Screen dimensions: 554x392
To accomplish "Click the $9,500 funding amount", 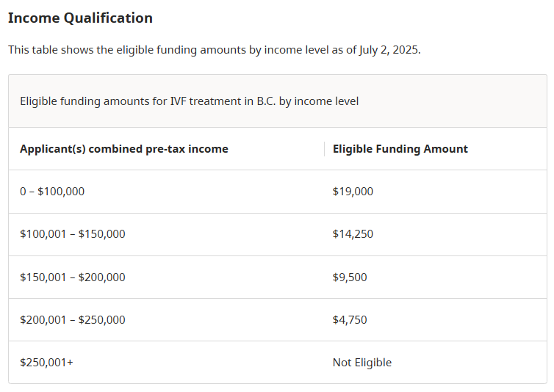I will click(x=350, y=277).
